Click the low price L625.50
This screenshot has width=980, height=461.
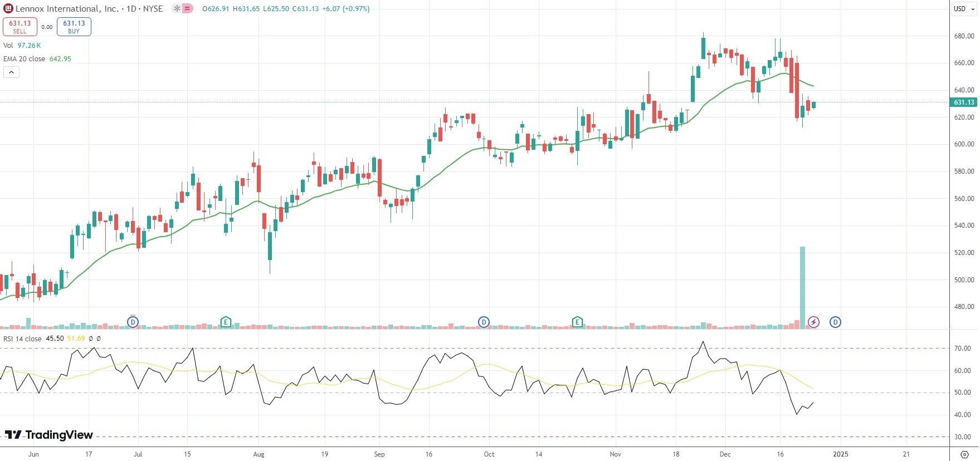276,9
